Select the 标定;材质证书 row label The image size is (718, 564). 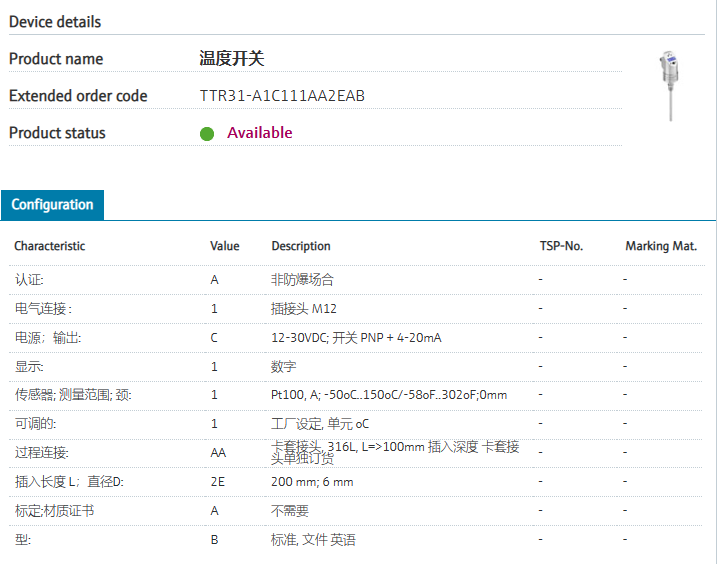54,511
